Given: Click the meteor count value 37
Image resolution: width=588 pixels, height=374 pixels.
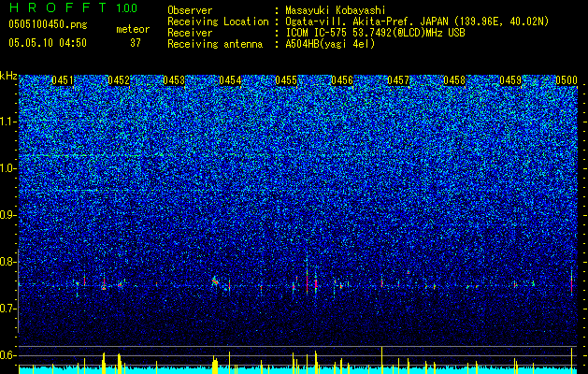Looking at the screenshot, I should coord(136,43).
